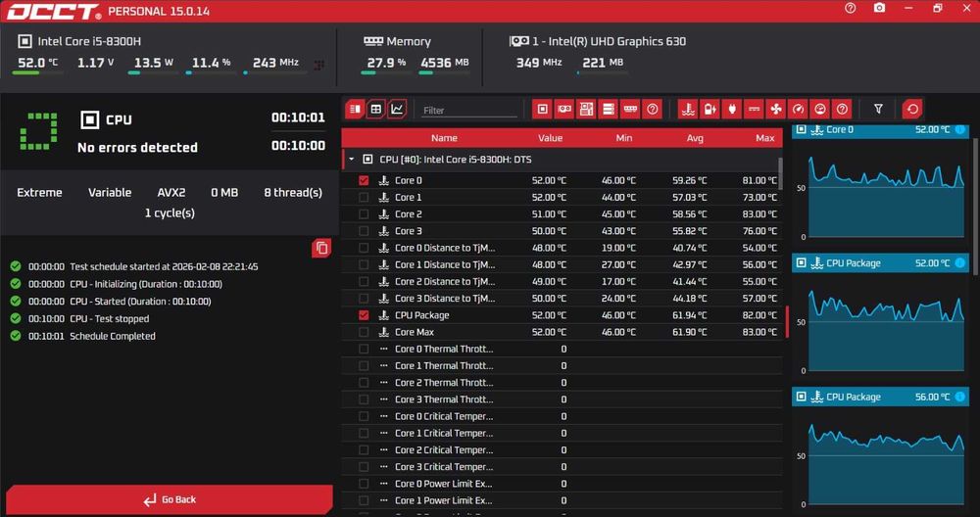Screen dimensions: 980x517
Task: Click Core 2 max value 83.00 °C
Action: pyautogui.click(x=760, y=214)
